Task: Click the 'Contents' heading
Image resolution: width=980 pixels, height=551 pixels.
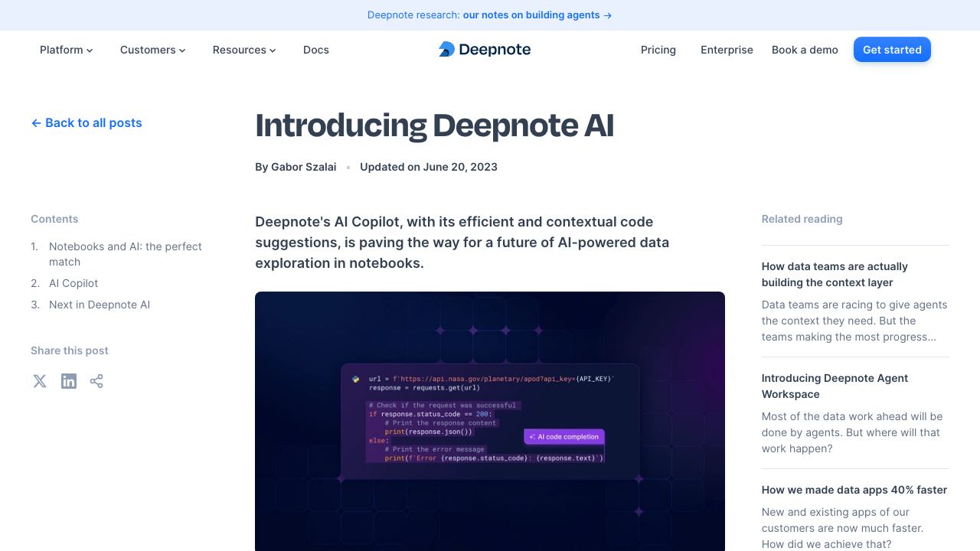Action: (x=54, y=219)
